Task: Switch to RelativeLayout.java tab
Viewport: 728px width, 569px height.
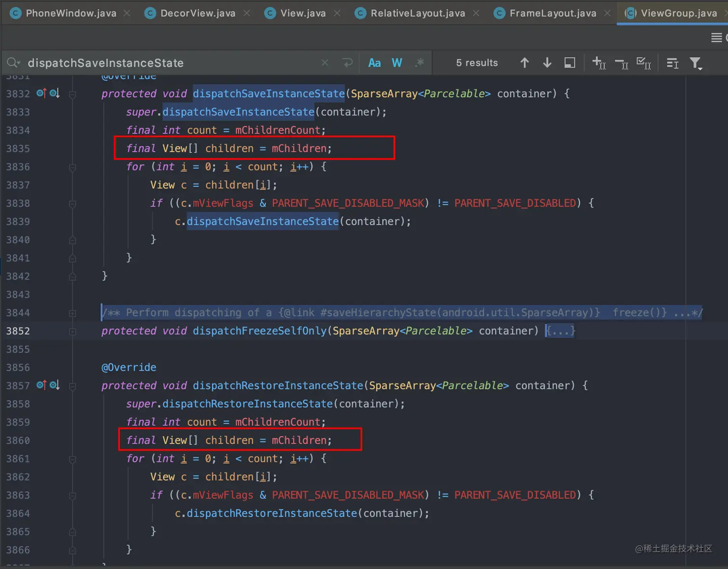Action: 417,13
